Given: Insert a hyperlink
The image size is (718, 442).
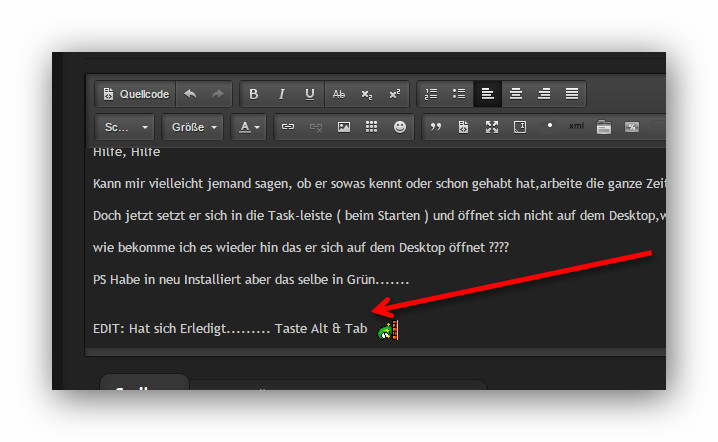Looking at the screenshot, I should 288,127.
